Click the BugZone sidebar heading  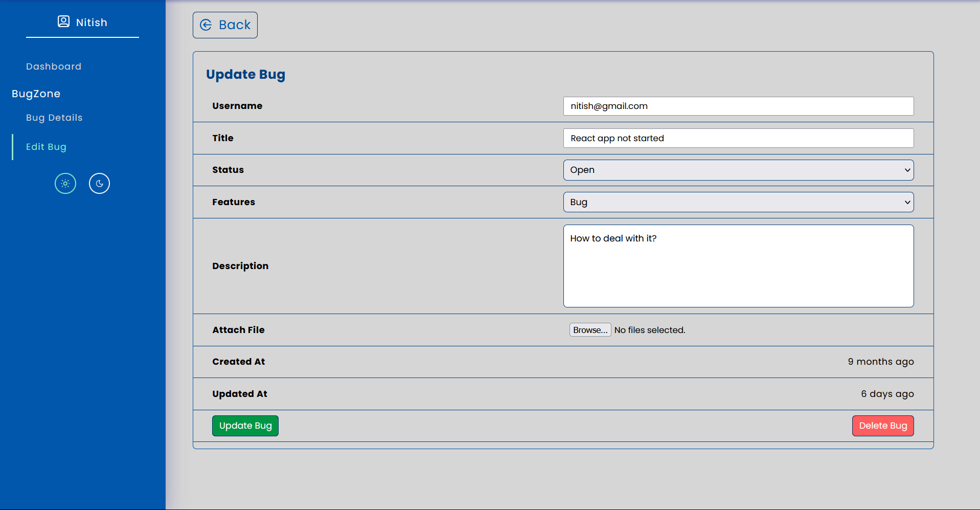pos(36,94)
